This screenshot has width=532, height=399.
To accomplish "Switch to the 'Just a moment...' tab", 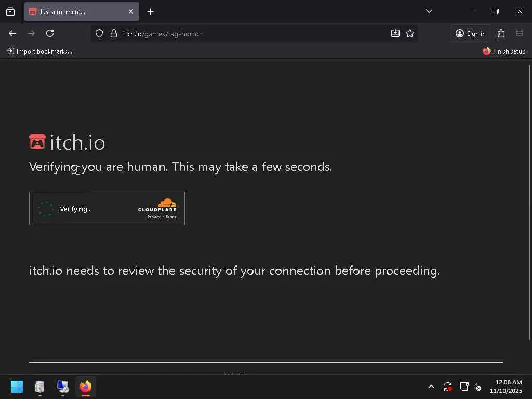I will 82,11.
